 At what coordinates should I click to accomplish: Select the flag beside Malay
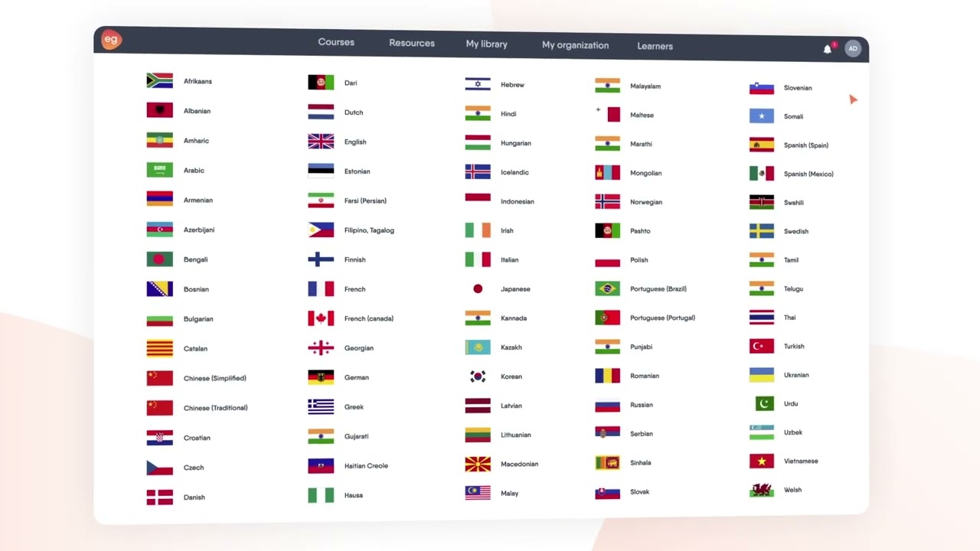tap(478, 493)
